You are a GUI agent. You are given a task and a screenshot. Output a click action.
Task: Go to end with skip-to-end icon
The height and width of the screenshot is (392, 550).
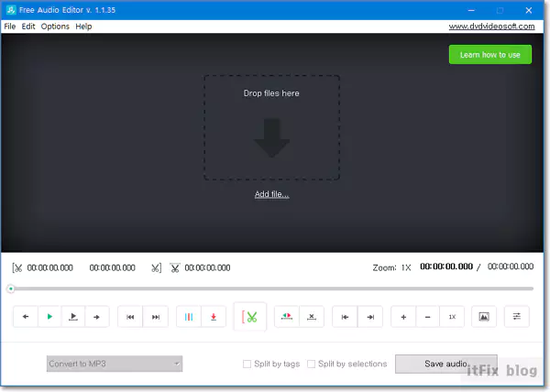click(370, 317)
